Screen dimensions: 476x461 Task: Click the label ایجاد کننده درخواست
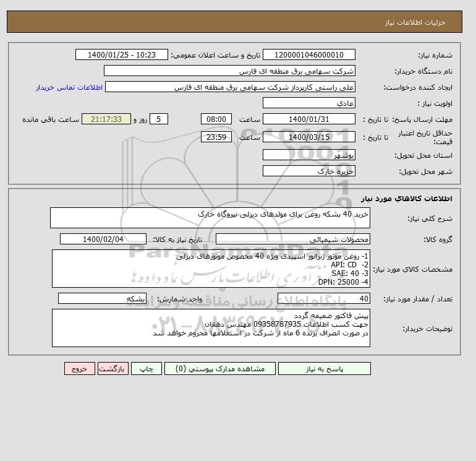pos(418,87)
